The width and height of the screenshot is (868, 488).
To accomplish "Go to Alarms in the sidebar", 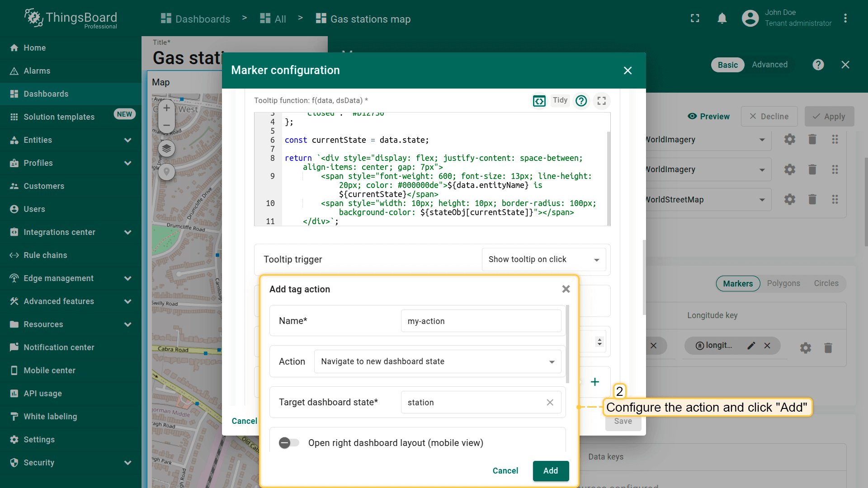I will coord(37,71).
